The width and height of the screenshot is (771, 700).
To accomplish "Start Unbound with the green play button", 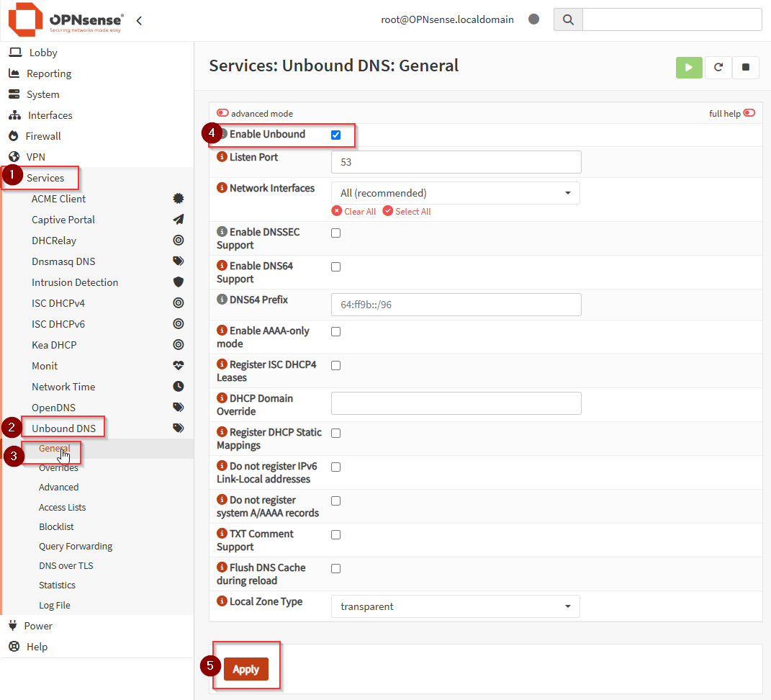I will 689,68.
